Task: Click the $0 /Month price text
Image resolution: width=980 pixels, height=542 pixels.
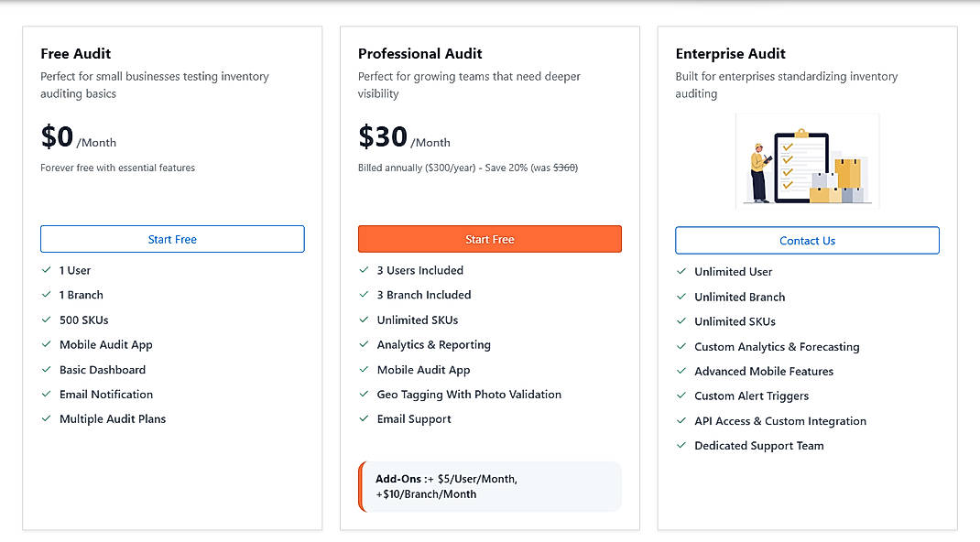Action: tap(78, 136)
